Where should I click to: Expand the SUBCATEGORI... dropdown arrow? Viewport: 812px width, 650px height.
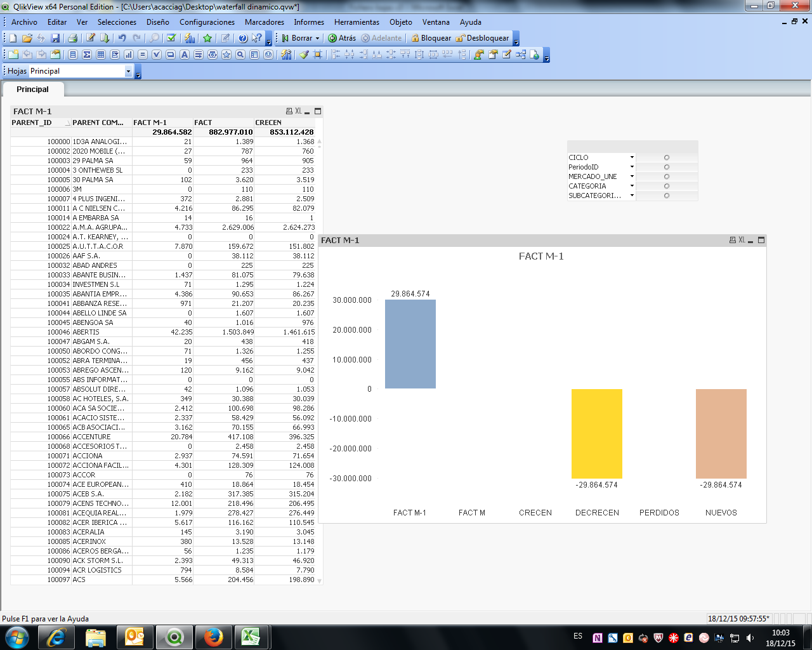(x=632, y=196)
